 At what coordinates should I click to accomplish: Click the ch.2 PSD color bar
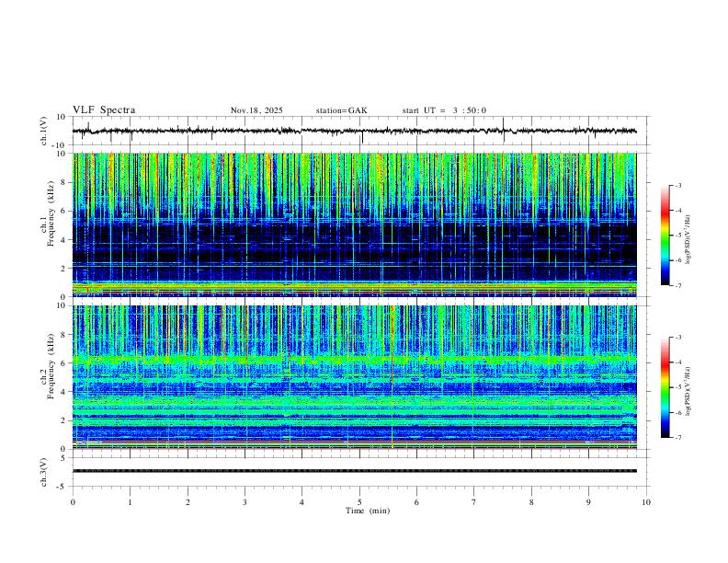point(665,387)
